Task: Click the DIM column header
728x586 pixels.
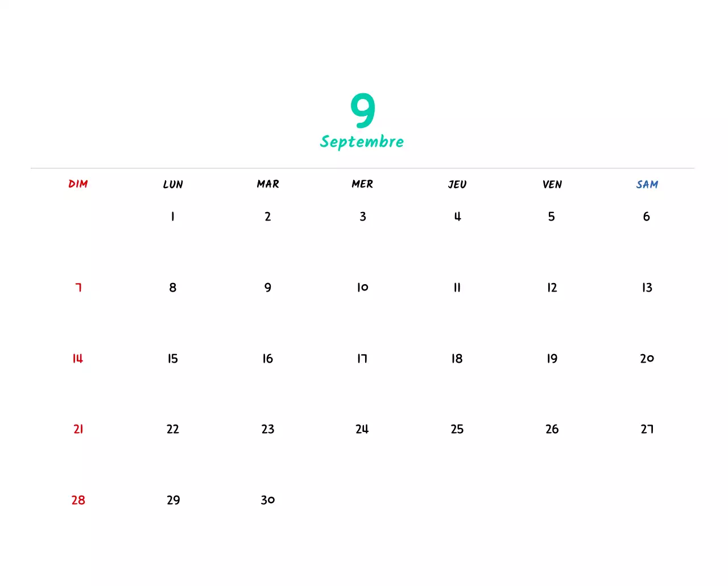Action: [77, 184]
